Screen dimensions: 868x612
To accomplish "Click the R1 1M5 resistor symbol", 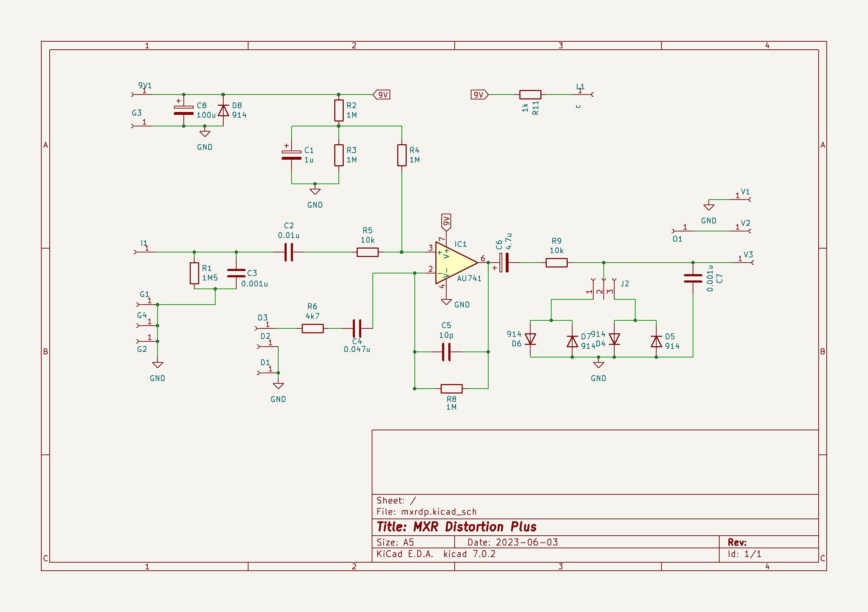I will tap(194, 273).
